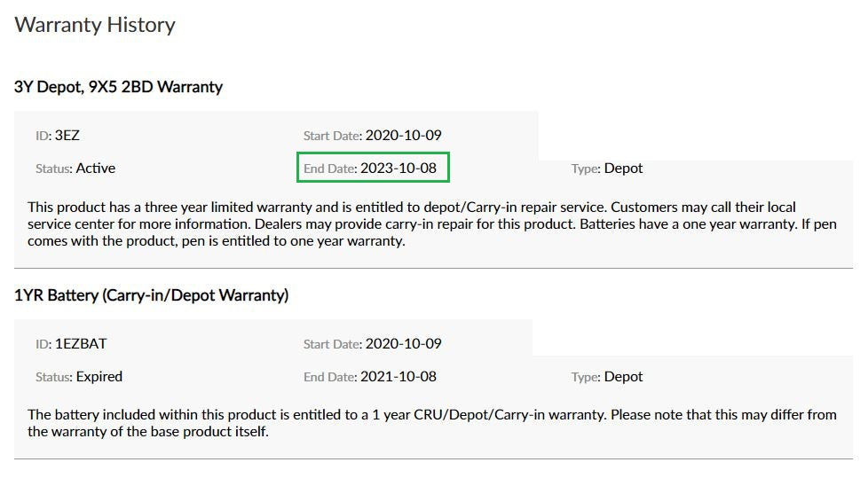Click the battery end date value 2021-10-08
The image size is (868, 478).
[398, 376]
